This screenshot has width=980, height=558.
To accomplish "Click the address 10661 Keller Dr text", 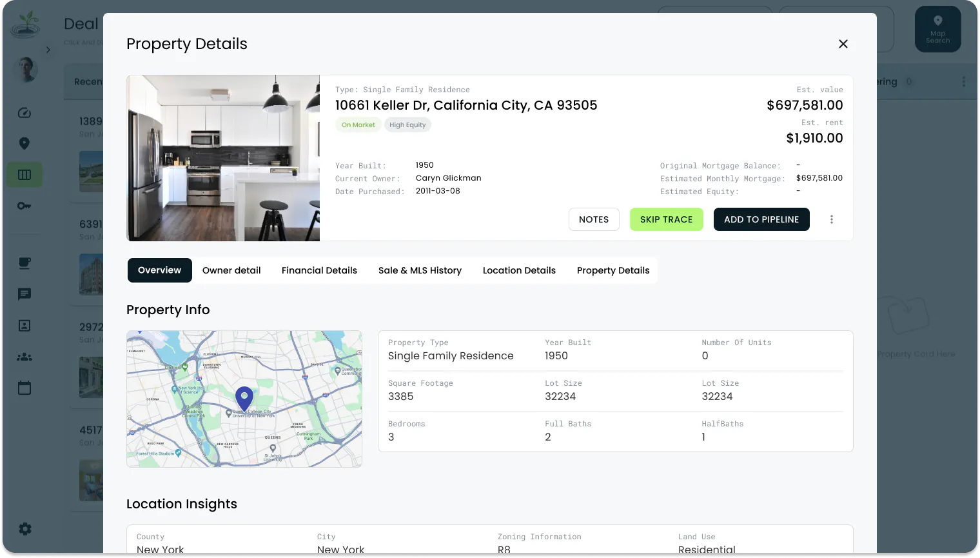I will 466,105.
